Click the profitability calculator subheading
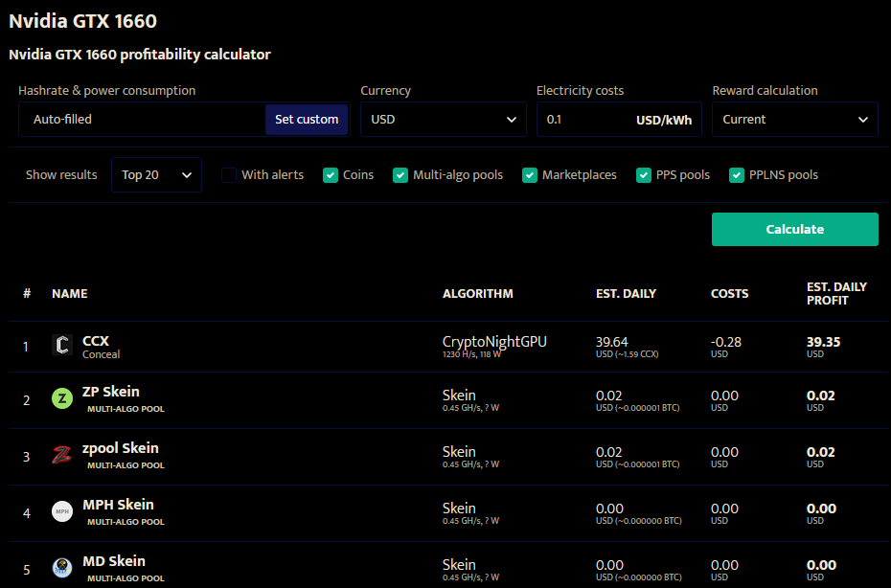 140,55
